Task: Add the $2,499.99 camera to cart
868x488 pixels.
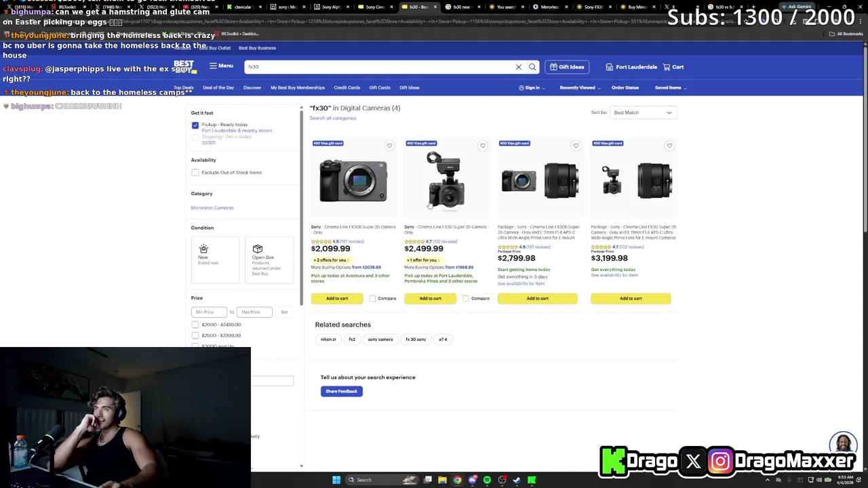Action: coord(430,298)
